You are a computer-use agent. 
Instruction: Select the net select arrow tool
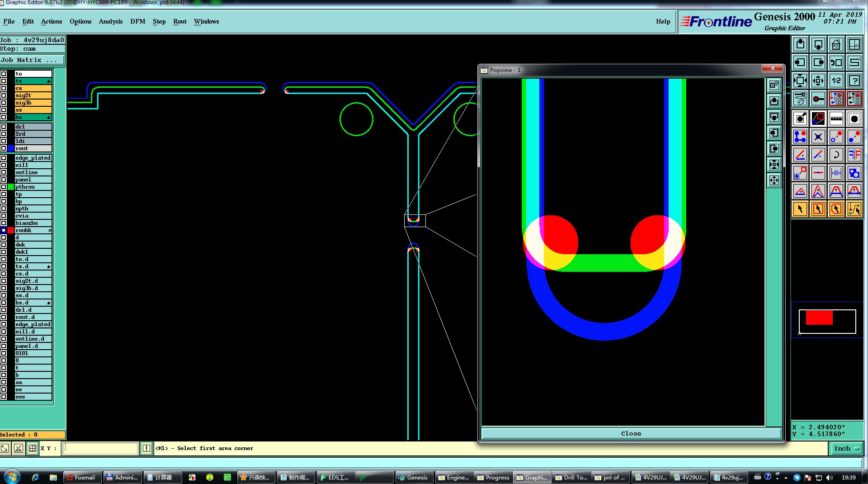854,209
